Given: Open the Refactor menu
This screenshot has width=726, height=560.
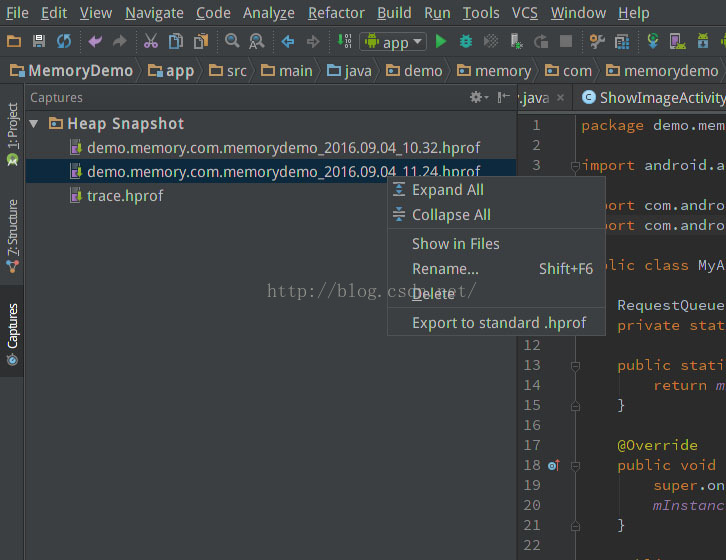Looking at the screenshot, I should (336, 13).
